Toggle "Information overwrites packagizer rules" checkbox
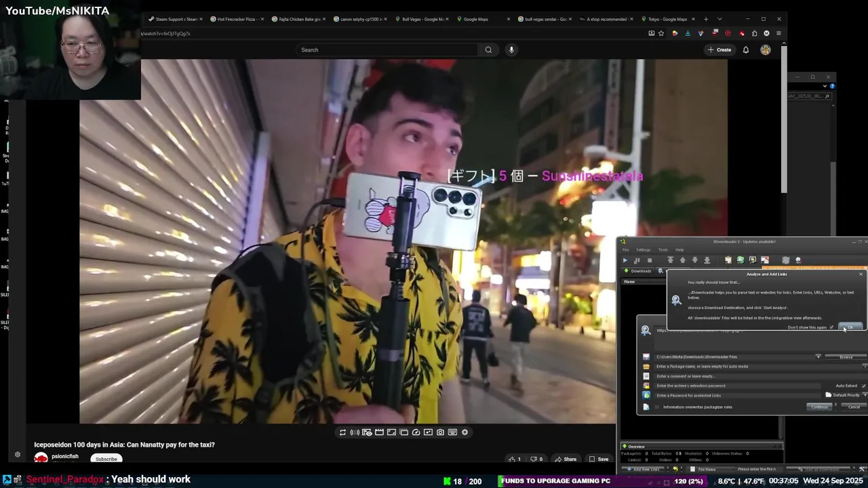This screenshot has height=488, width=868. (x=656, y=407)
